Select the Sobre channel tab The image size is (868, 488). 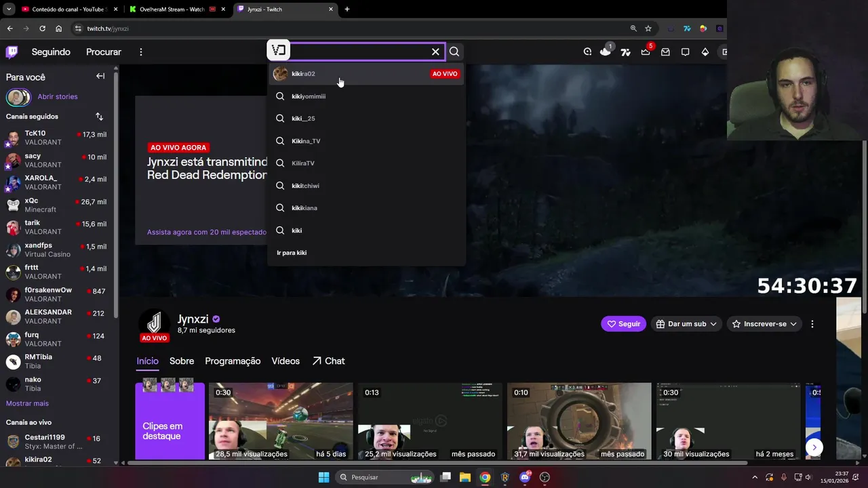pos(182,361)
